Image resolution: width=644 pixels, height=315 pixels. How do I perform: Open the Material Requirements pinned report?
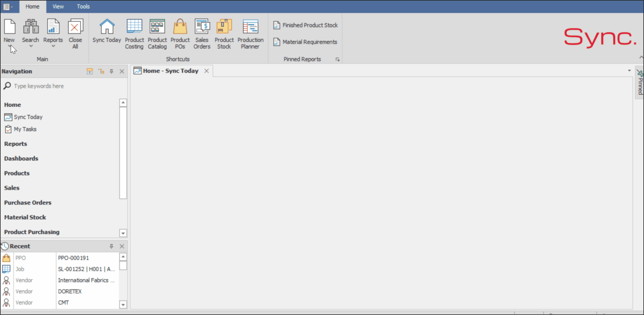pyautogui.click(x=305, y=42)
